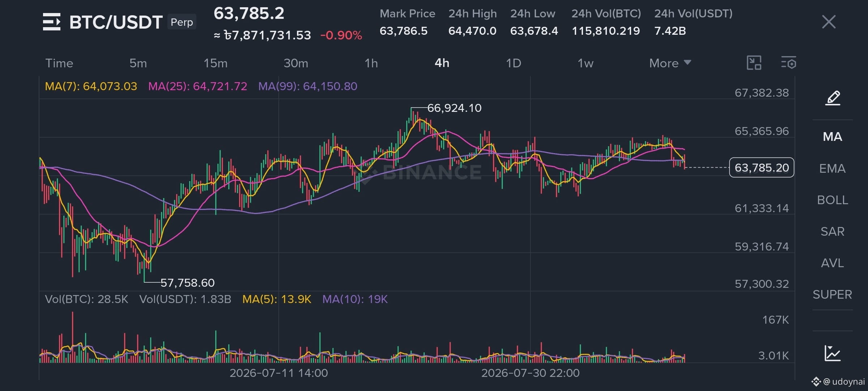Toggle the BOLL indicator
Viewport: 868px width, 391px height.
[833, 200]
